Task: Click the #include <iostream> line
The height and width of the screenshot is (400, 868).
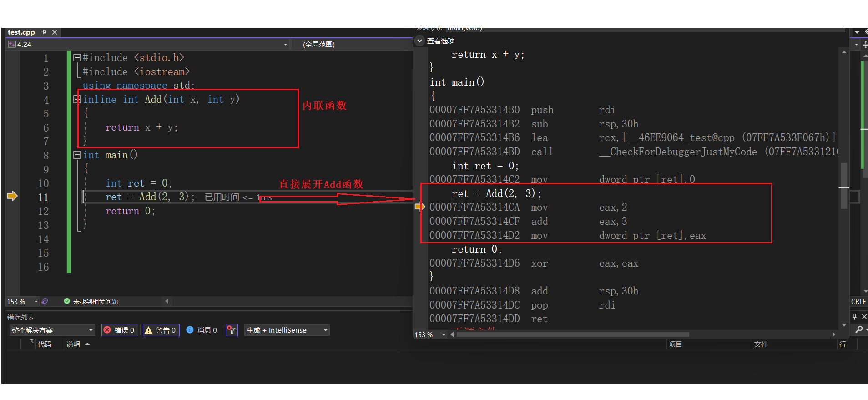Action: tap(136, 72)
